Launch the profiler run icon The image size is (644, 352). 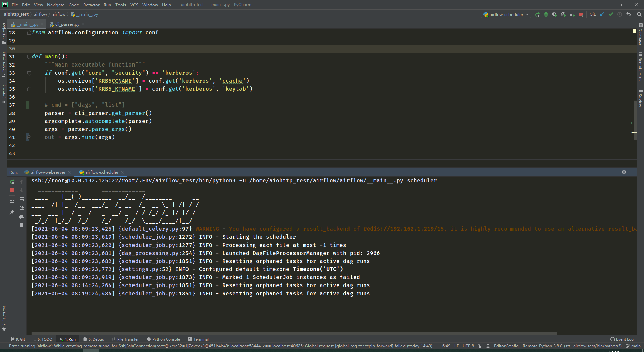coord(563,14)
